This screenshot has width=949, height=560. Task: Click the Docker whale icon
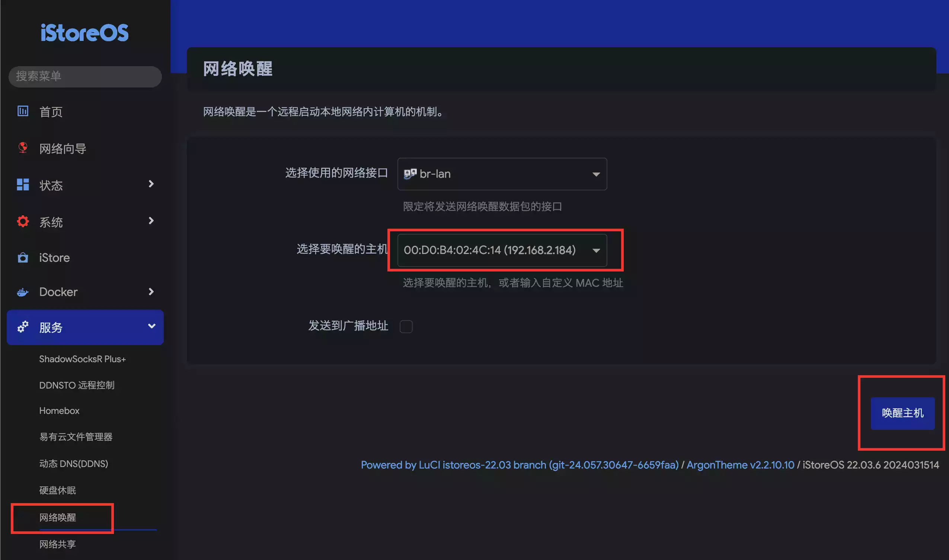coord(23,292)
